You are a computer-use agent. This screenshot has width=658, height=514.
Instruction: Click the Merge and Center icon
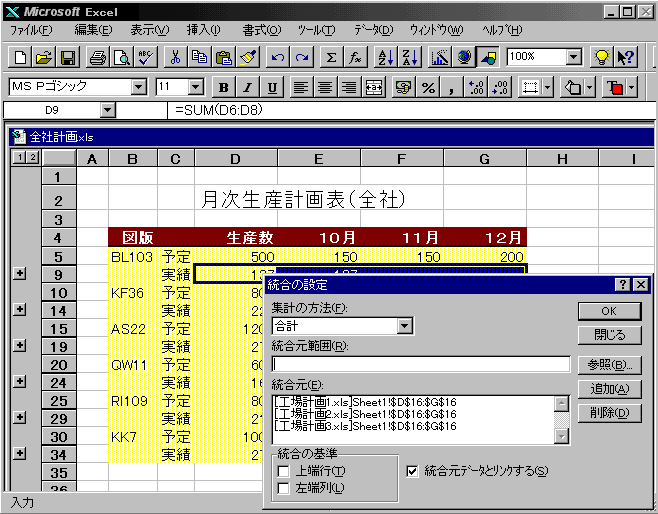pos(374,87)
